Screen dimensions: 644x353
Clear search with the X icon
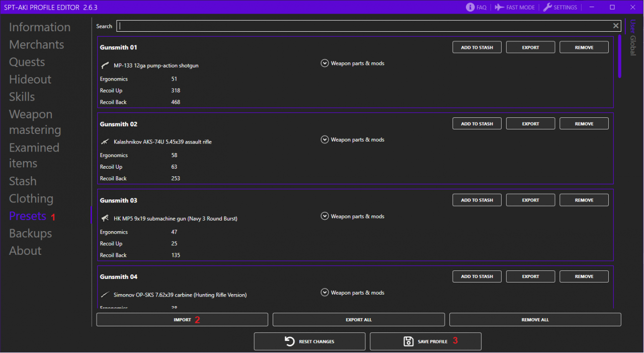click(x=616, y=26)
